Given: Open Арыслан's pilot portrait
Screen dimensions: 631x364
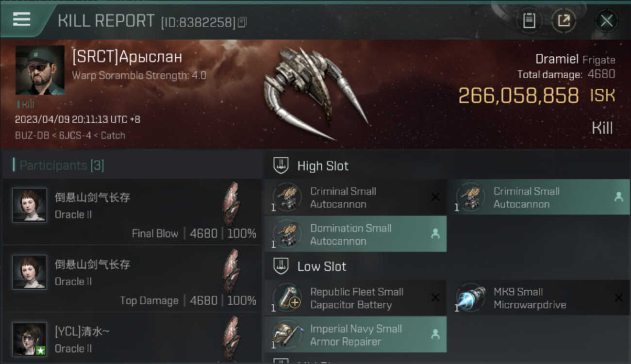Looking at the screenshot, I should [x=40, y=70].
